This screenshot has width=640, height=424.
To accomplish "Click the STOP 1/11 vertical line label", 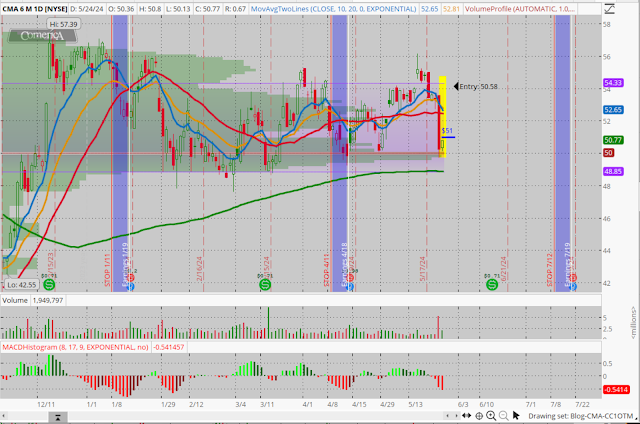I will (107, 270).
